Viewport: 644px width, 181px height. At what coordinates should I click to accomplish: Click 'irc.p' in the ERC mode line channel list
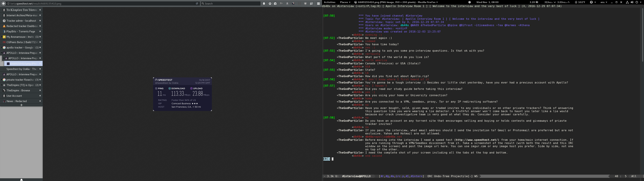[x=399, y=176]
